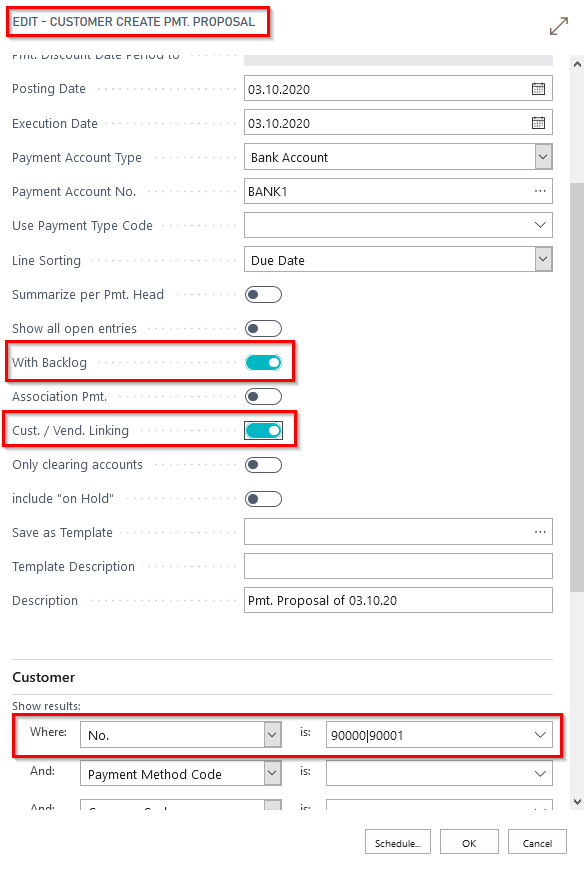Enable Summarize per Pmt. Head
This screenshot has height=869, width=584.
tap(263, 294)
